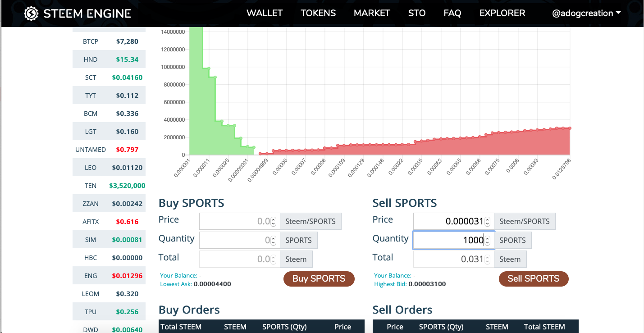Screen dimensions: 644x333
Task: Click the red sell-depth area of the chart
Action: click(451, 146)
